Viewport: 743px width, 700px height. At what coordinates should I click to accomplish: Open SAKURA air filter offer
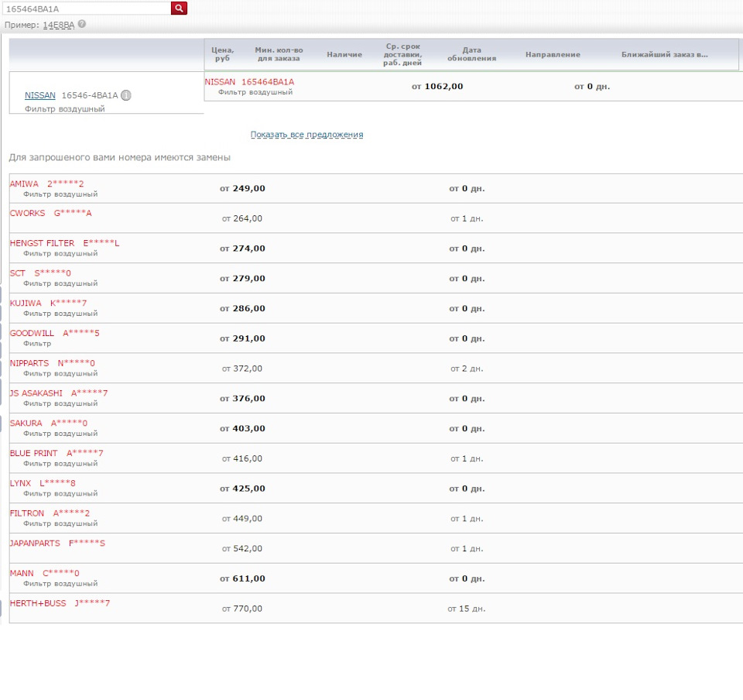[376, 428]
